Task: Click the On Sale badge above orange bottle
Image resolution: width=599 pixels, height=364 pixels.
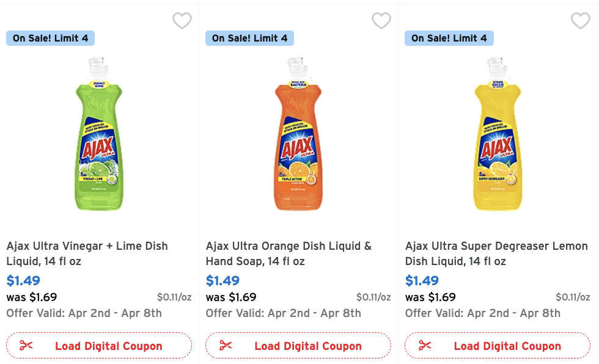Action: [249, 38]
